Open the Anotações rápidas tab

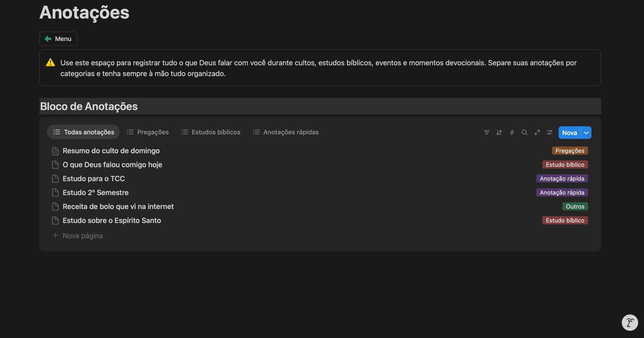(x=285, y=132)
